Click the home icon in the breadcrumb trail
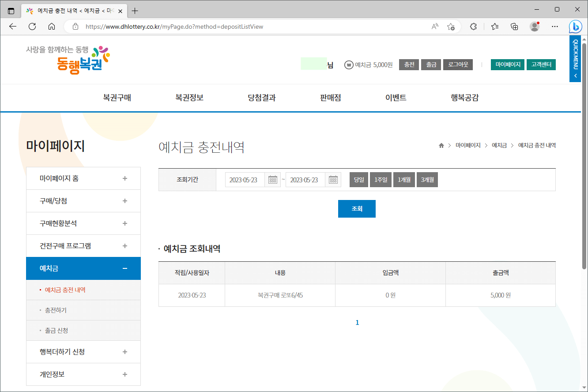Screen dimensions: 588x392 [x=441, y=145]
